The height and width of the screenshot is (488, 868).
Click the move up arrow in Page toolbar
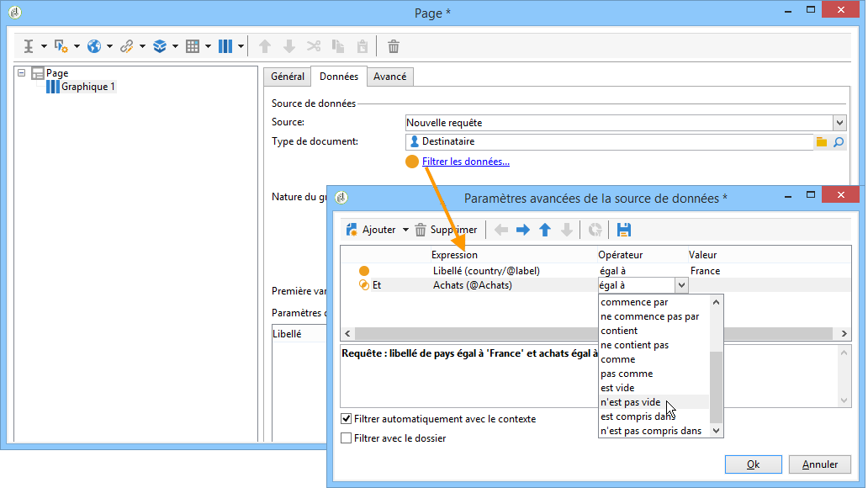pyautogui.click(x=265, y=46)
